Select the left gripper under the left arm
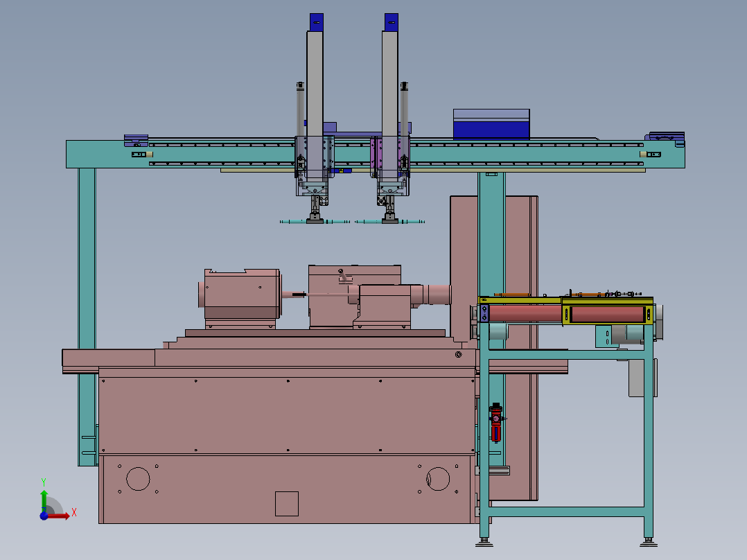 [x=315, y=210]
